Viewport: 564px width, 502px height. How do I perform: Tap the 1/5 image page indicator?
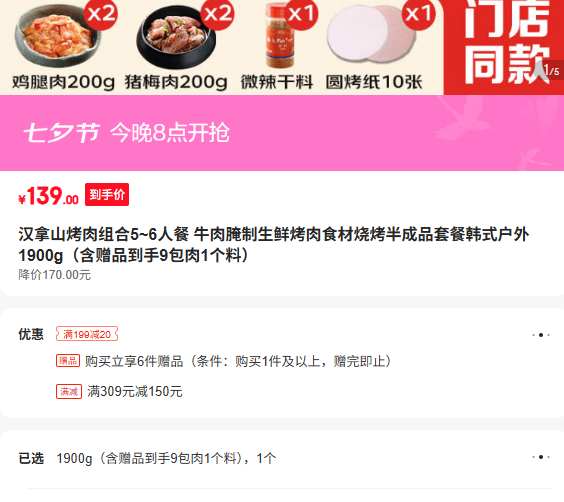(x=551, y=70)
